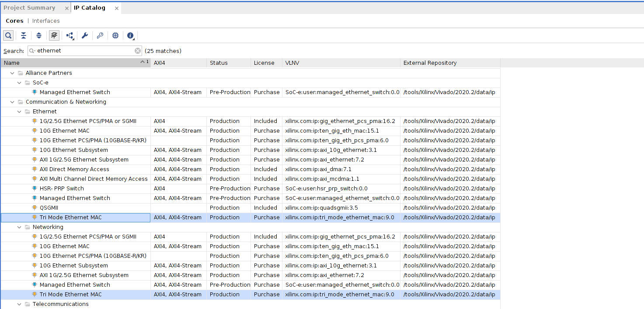Click the Alliance Partners folder icon
644x309 pixels.
(x=21, y=73)
